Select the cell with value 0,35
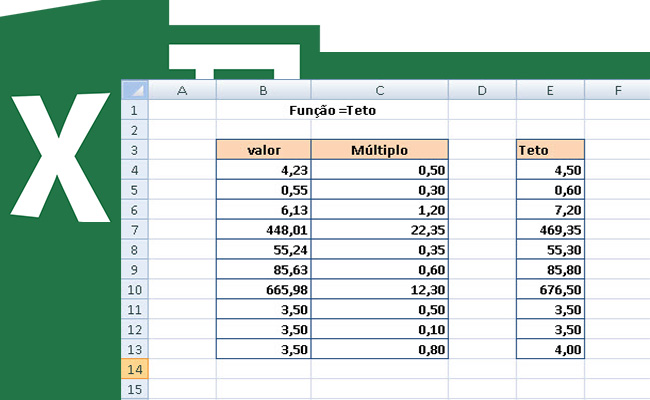Screen dimensions: 650x400 (380, 249)
